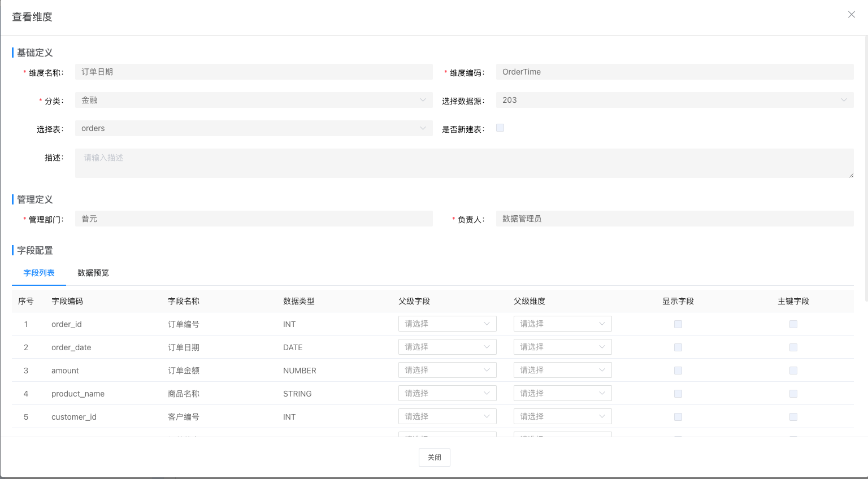Screen dimensions: 868x479
Task: Expand the 父级字段 selector for amount row
Action: (x=447, y=370)
